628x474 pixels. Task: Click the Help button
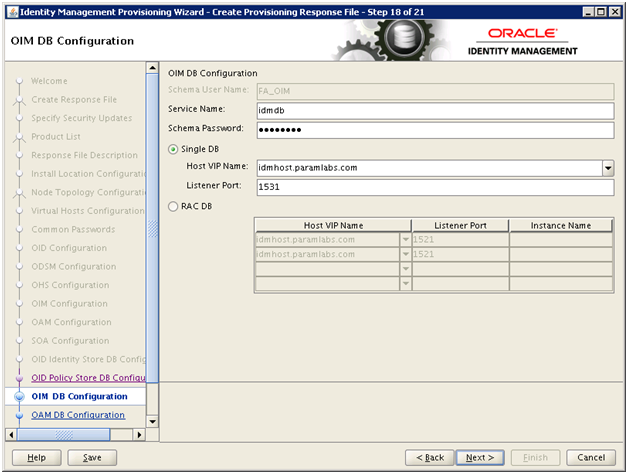coord(36,458)
